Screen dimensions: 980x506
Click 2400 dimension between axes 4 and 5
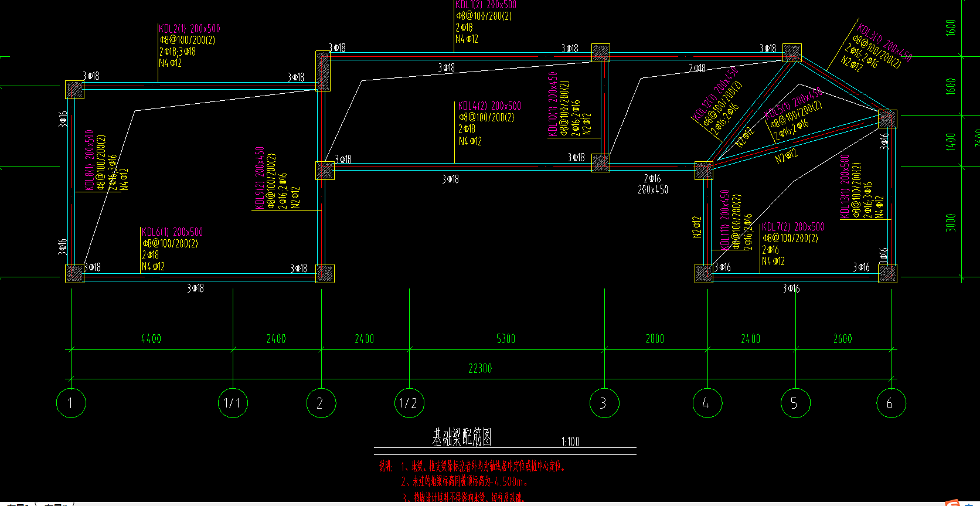751,339
